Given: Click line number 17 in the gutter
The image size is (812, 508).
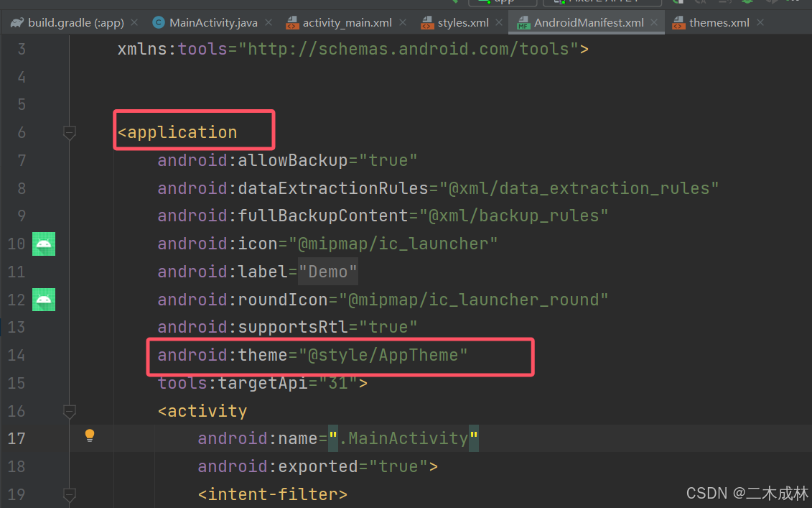Looking at the screenshot, I should (17, 438).
